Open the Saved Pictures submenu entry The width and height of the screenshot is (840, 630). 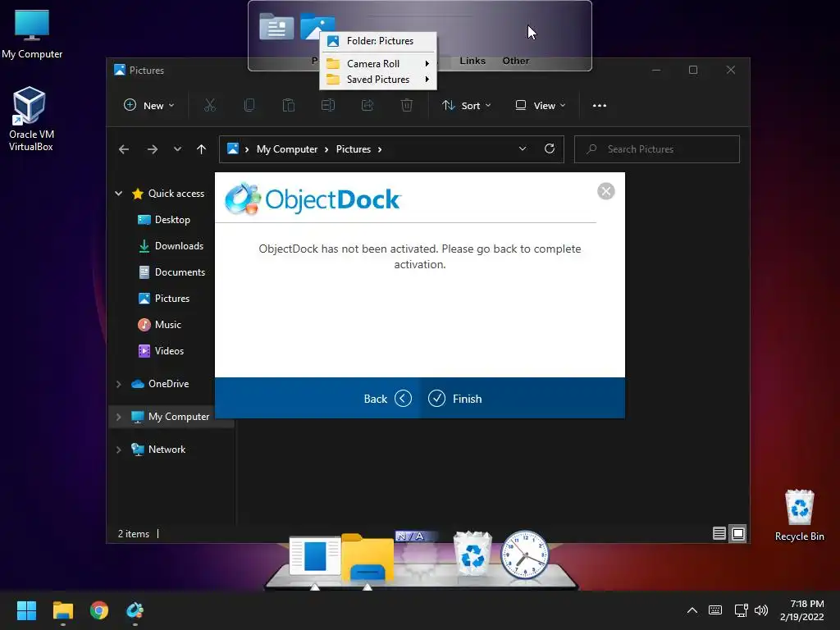coord(378,80)
